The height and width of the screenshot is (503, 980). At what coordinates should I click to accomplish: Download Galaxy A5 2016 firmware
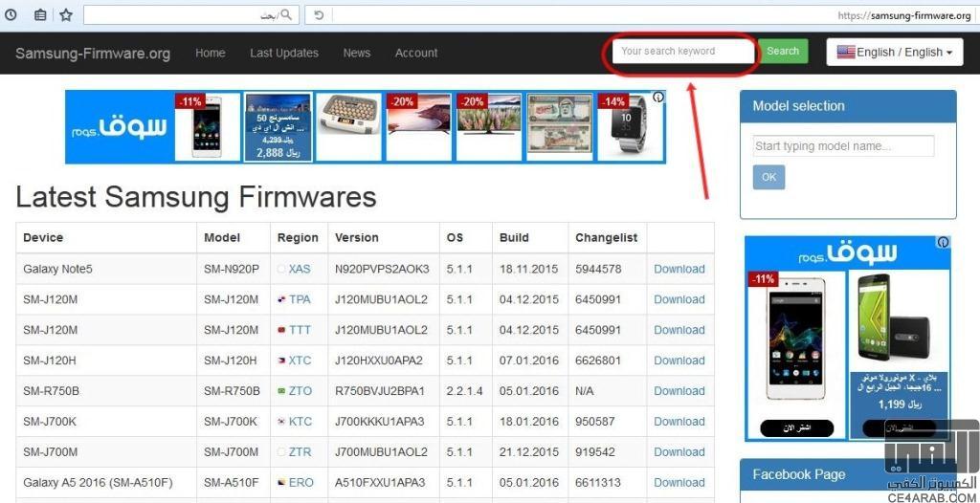[x=679, y=482]
